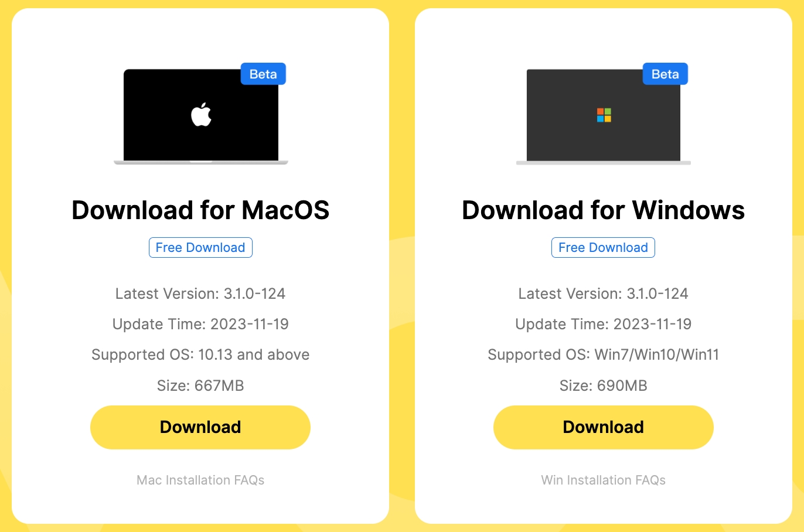The height and width of the screenshot is (532, 804).
Task: Select the Free Download tag under Windows
Action: point(603,247)
